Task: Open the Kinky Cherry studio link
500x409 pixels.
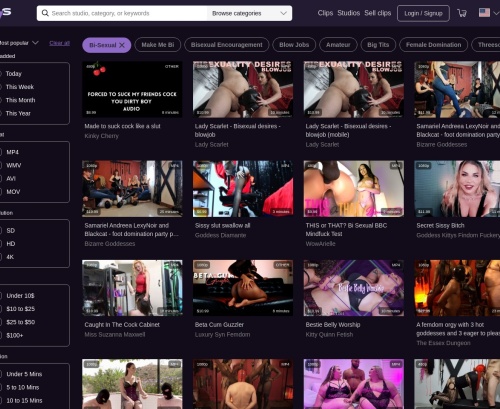Action: (101, 136)
